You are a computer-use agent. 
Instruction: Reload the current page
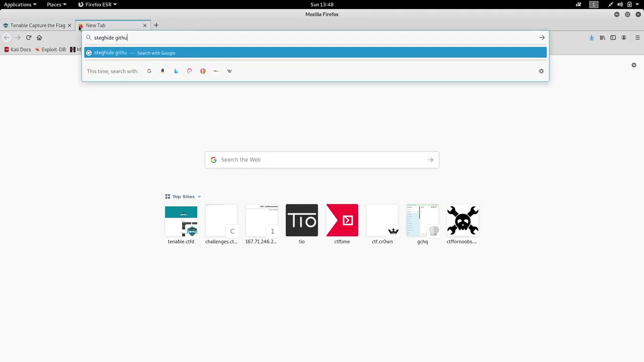29,38
